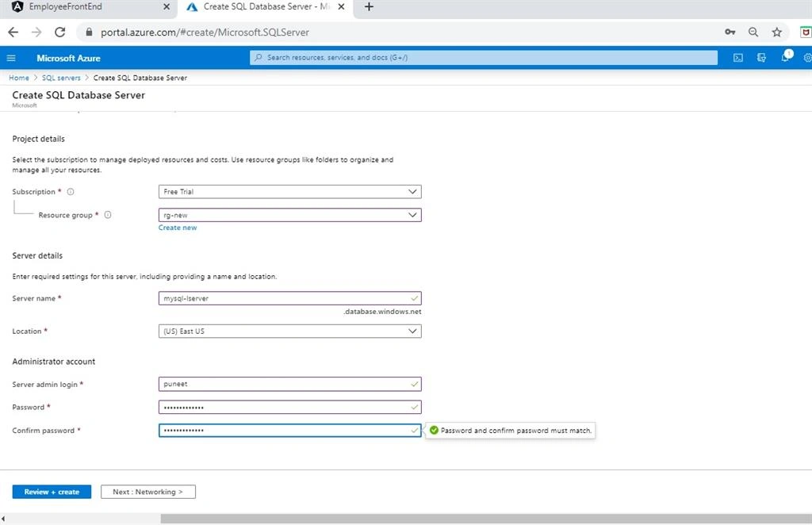Switch to the Create SQL Database Server tab

click(266, 7)
